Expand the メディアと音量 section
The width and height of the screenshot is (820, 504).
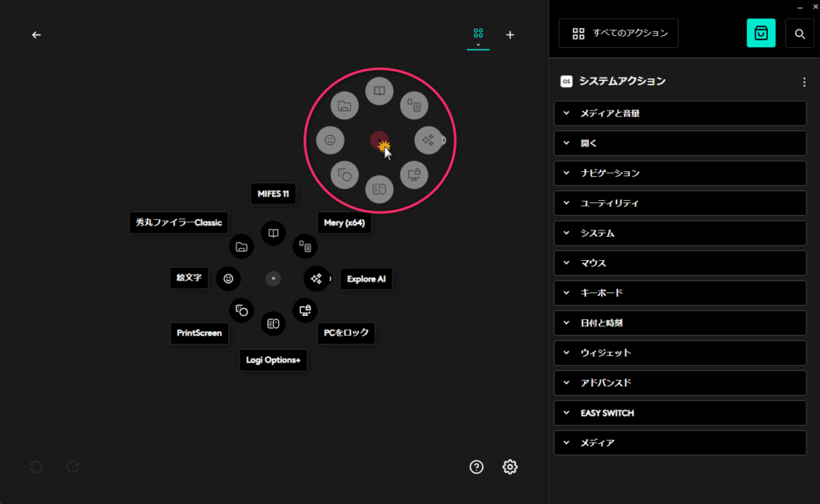[x=680, y=114]
